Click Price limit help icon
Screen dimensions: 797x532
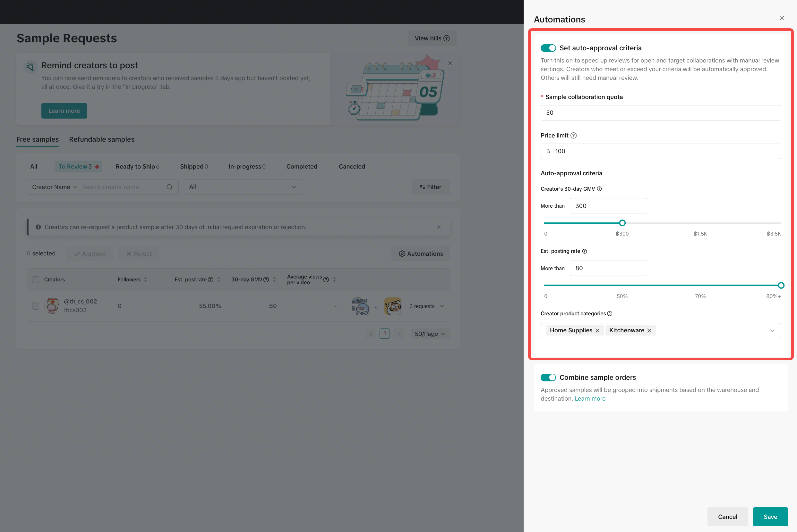[574, 135]
